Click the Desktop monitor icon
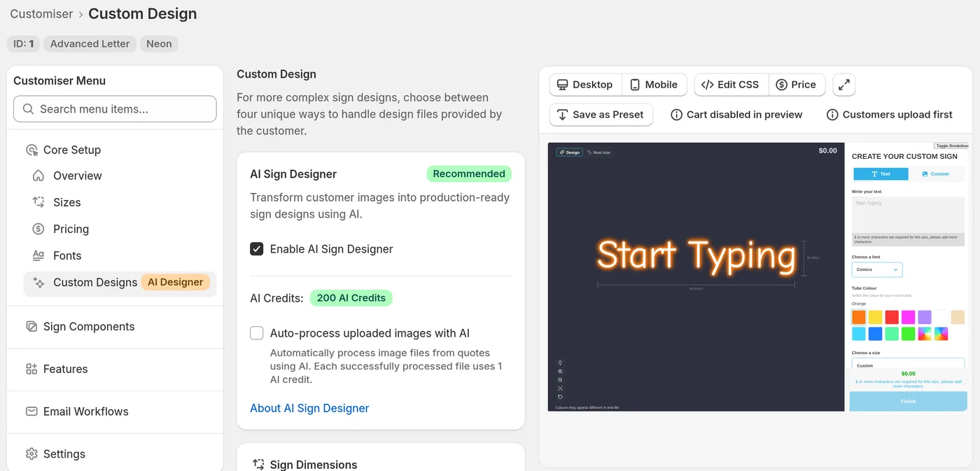 562,85
